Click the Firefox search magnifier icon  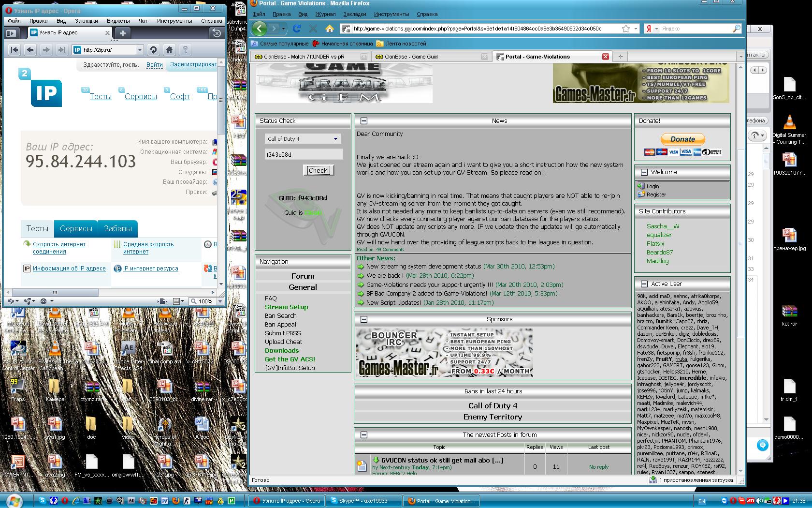coord(736,29)
